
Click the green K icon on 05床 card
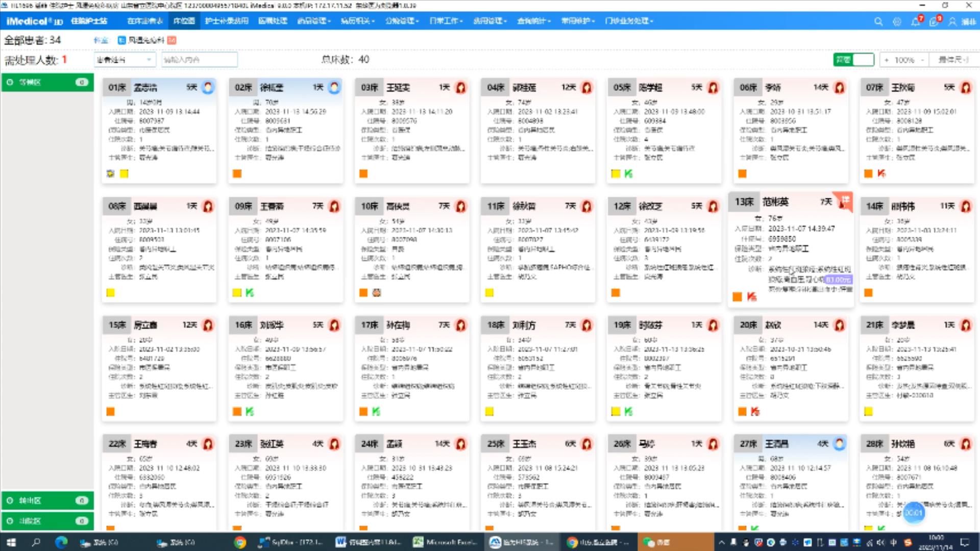tap(628, 173)
